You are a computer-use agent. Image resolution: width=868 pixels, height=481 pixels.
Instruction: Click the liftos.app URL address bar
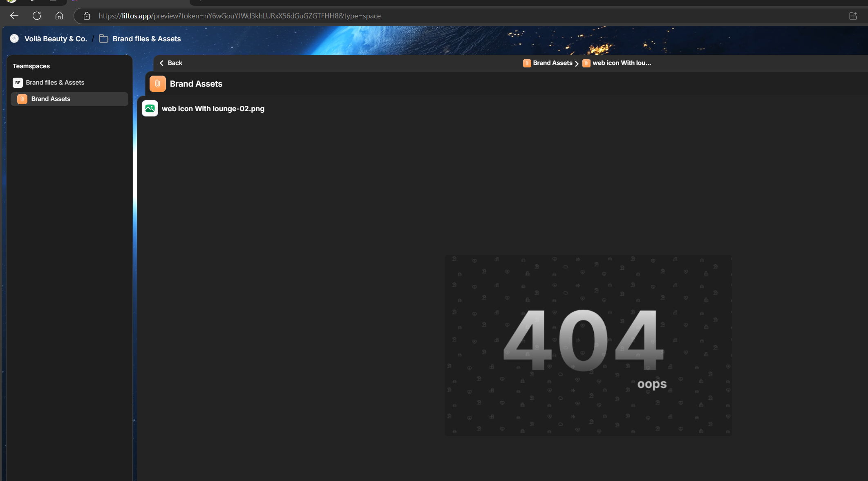pyautogui.click(x=239, y=16)
